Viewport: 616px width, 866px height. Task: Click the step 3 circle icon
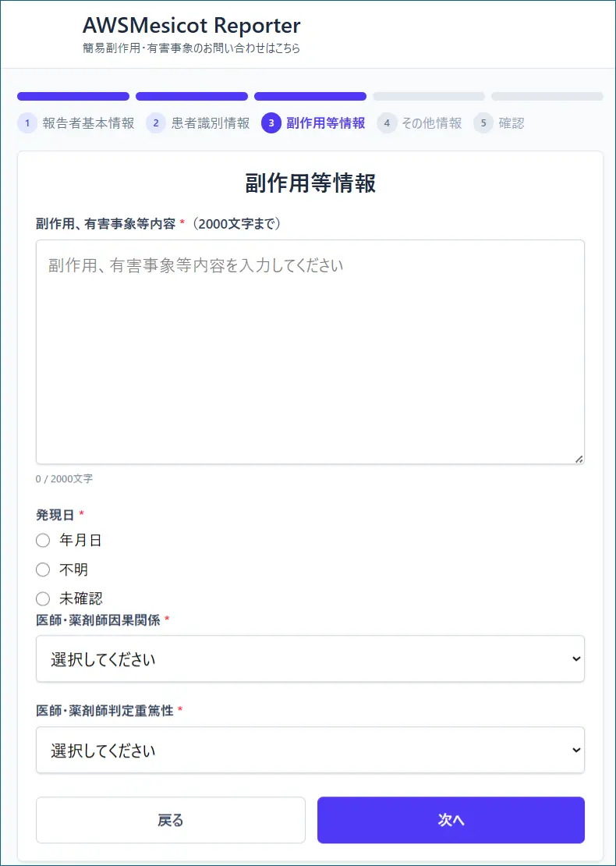point(271,123)
